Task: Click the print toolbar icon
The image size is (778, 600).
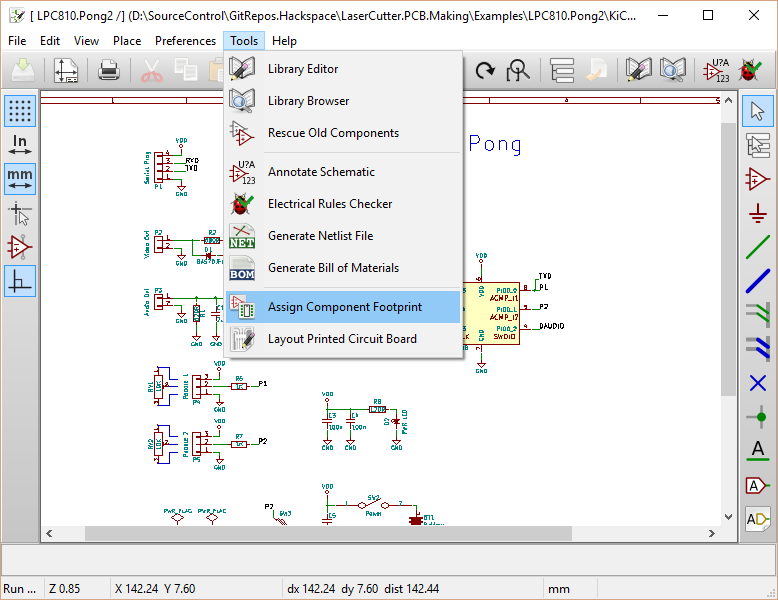Action: (108, 70)
